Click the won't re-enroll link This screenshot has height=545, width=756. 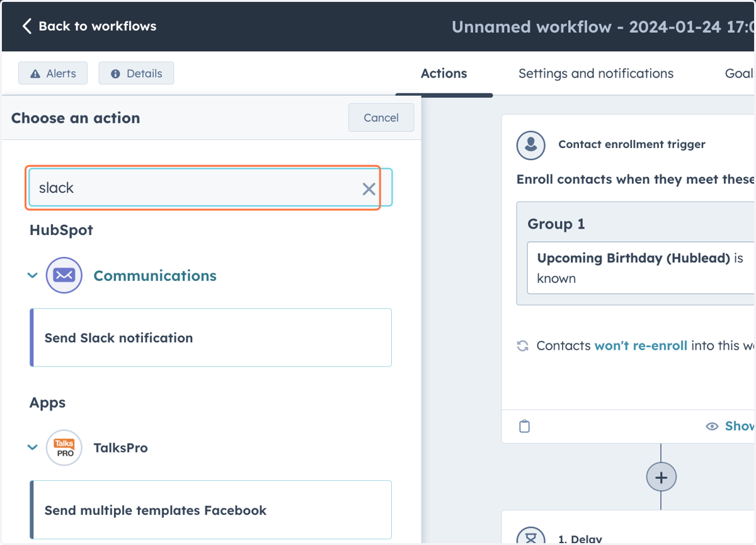click(641, 346)
